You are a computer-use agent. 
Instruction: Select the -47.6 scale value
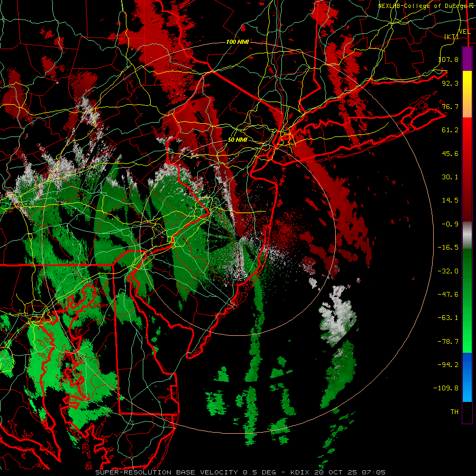coord(448,295)
